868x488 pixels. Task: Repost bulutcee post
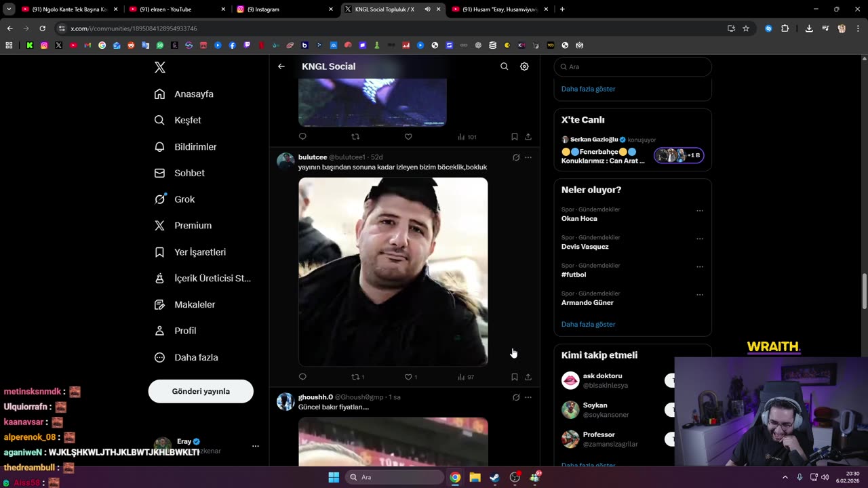pyautogui.click(x=357, y=377)
